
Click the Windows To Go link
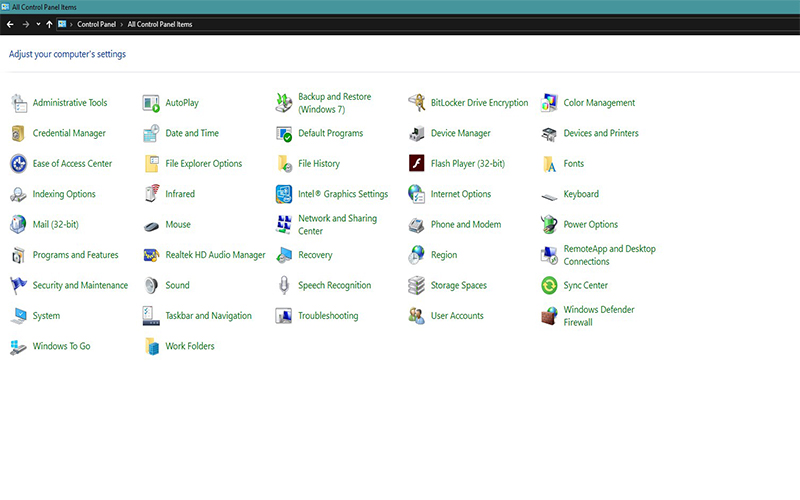(x=61, y=346)
